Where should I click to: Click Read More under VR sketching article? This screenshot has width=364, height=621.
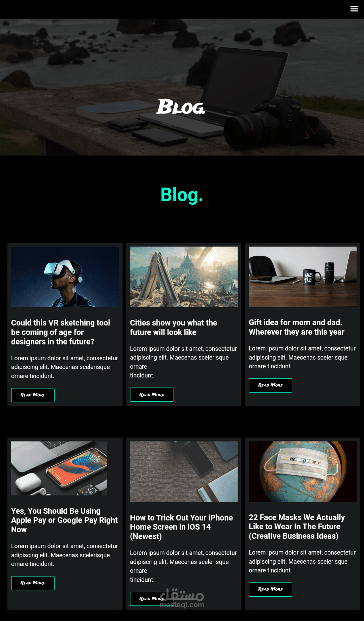(x=33, y=395)
